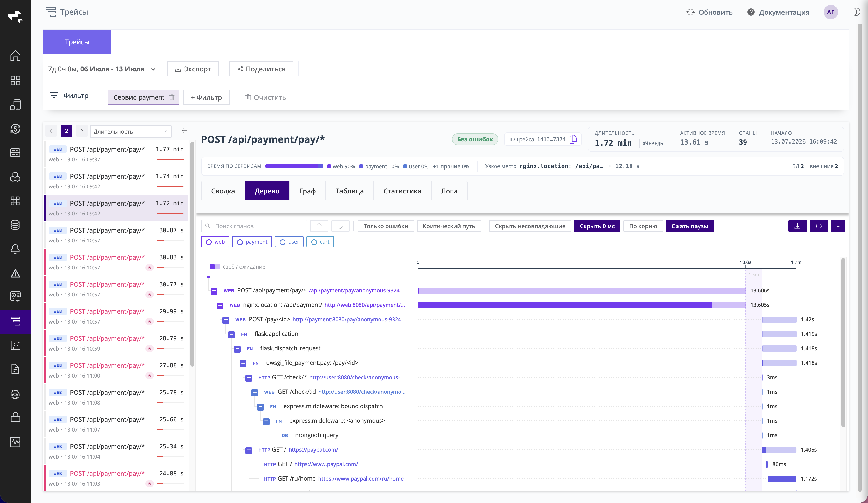This screenshot has width=868, height=503.
Task: Refresh data with Обновить
Action: click(x=710, y=12)
